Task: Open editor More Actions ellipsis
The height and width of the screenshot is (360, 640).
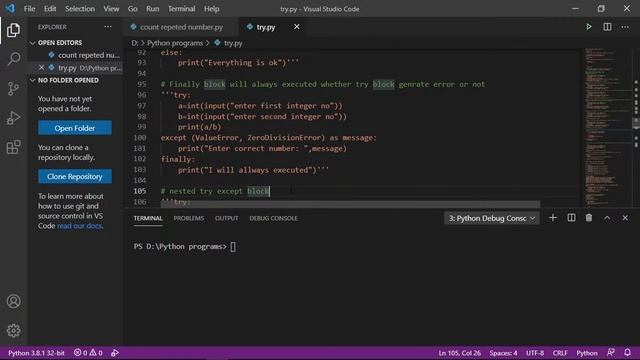Action: [625, 27]
